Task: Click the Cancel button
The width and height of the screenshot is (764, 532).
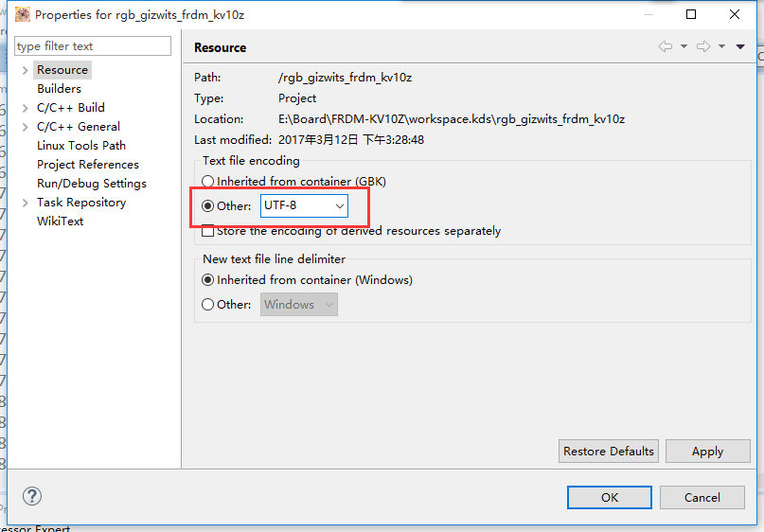Action: coord(702,497)
